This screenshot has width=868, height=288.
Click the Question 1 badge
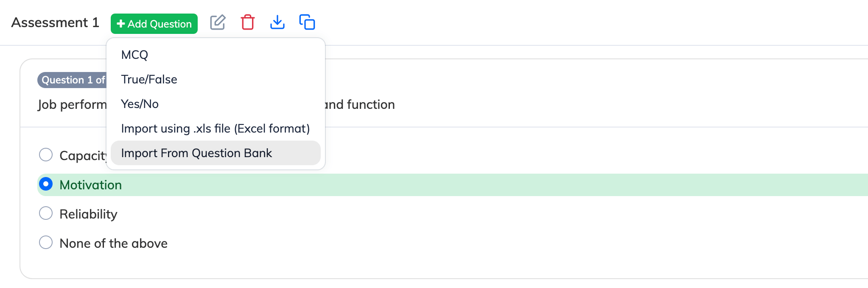point(72,80)
